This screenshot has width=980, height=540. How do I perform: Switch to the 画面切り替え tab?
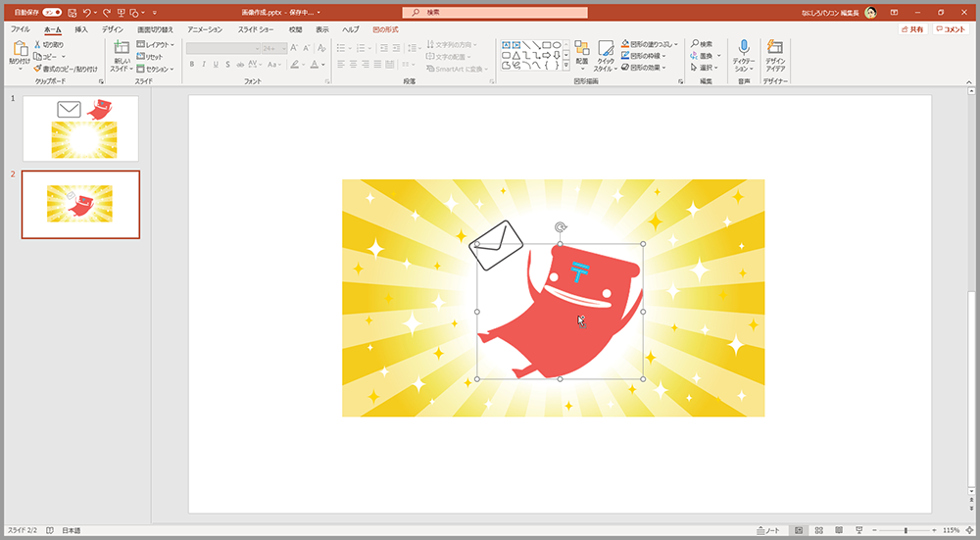click(155, 29)
